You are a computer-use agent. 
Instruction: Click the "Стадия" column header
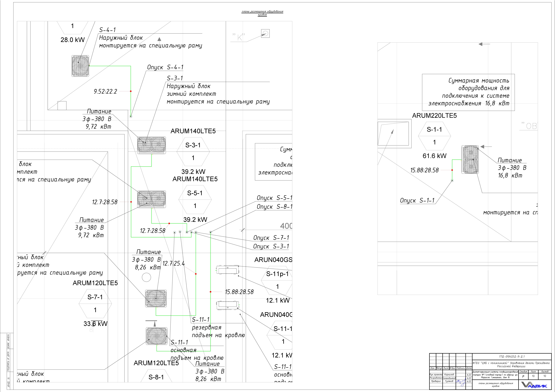(523, 372)
